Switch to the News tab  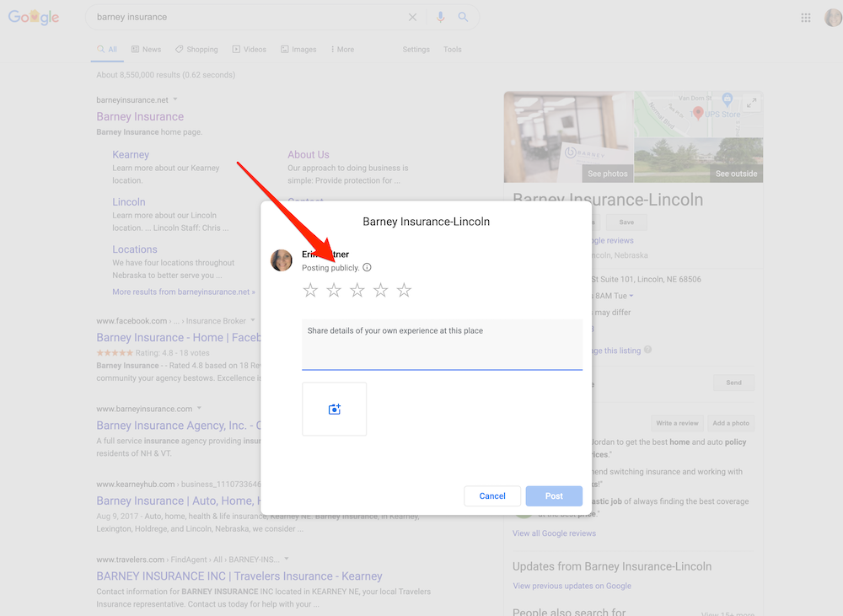[146, 50]
